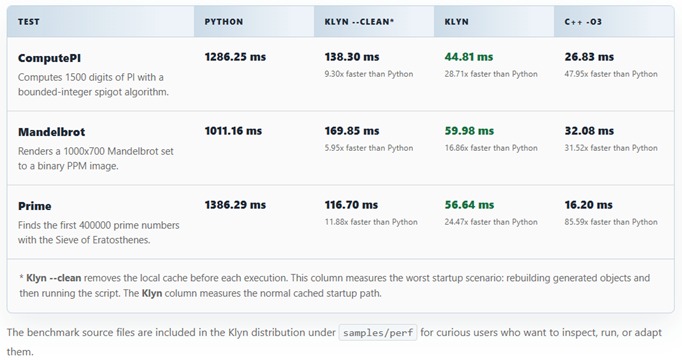Click the green 44.81 ms value
This screenshot has width=682, height=360.
coord(469,57)
